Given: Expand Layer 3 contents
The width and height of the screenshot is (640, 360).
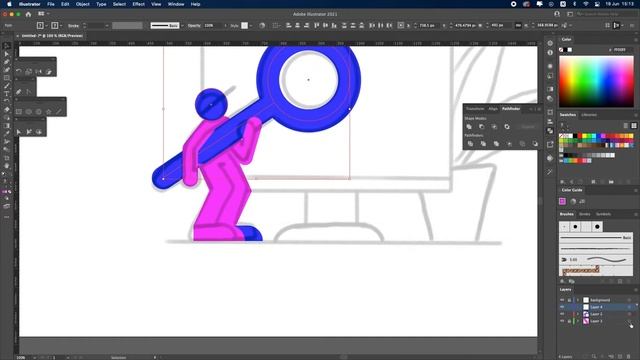Looking at the screenshot, I should point(578,321).
